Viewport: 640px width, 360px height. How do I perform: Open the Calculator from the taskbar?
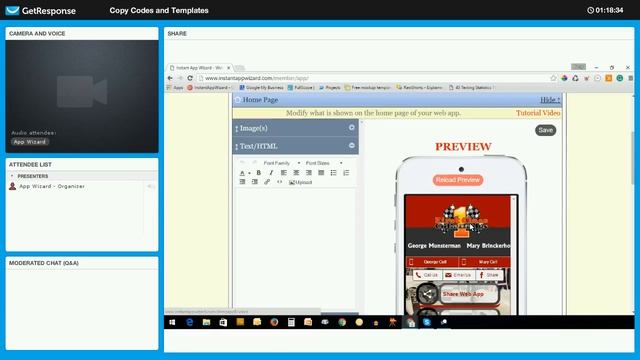tap(291, 322)
